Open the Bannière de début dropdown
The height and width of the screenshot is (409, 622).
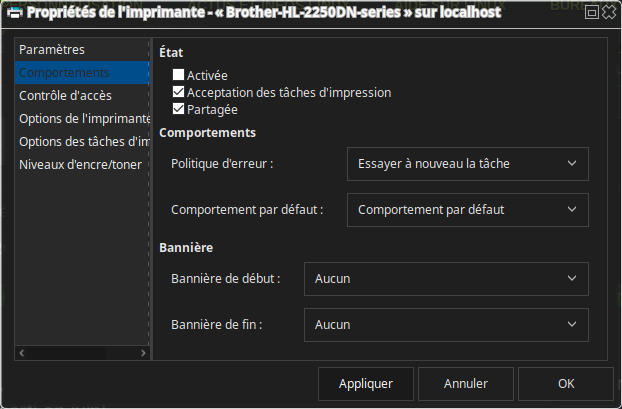446,278
